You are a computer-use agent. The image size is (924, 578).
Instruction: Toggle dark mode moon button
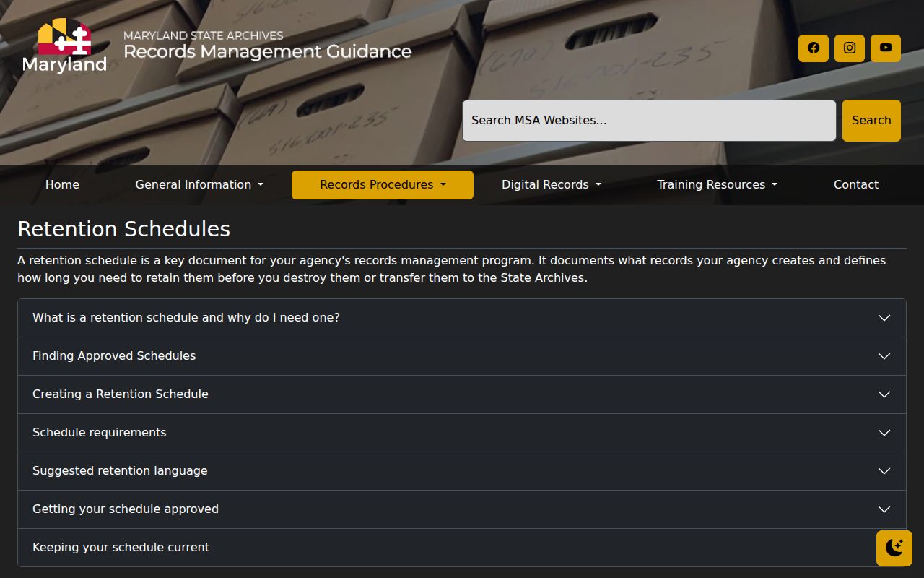894,548
